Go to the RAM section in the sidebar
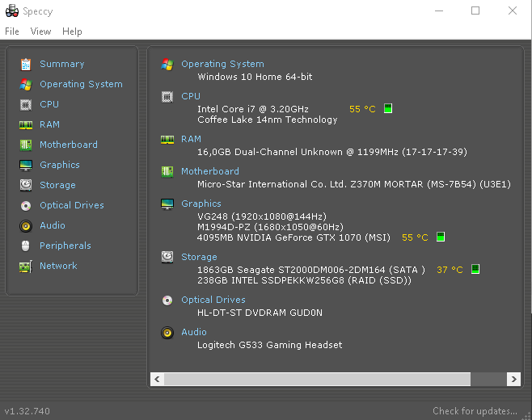Screen dimensions: 532x420 click(x=49, y=124)
